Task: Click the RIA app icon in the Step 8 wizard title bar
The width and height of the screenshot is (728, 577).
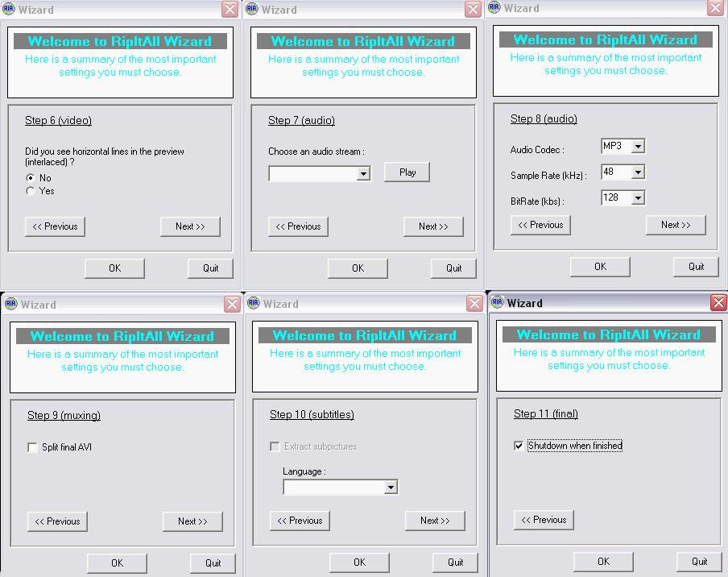Action: pos(494,7)
